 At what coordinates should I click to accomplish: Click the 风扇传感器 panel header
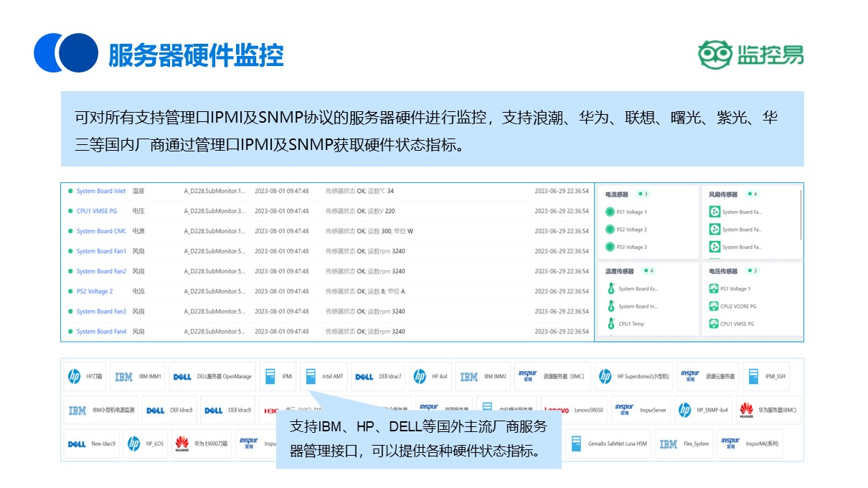pyautogui.click(x=723, y=194)
